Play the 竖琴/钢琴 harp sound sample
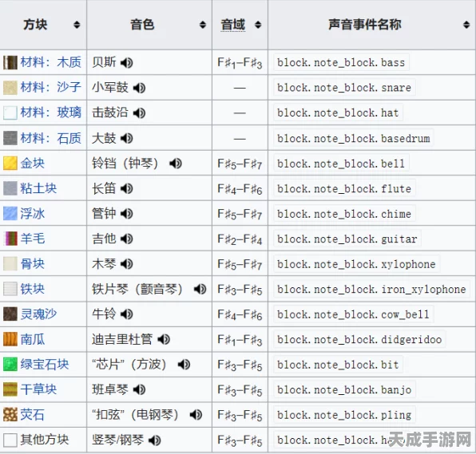Screen dimensions: 476x454 154,440
